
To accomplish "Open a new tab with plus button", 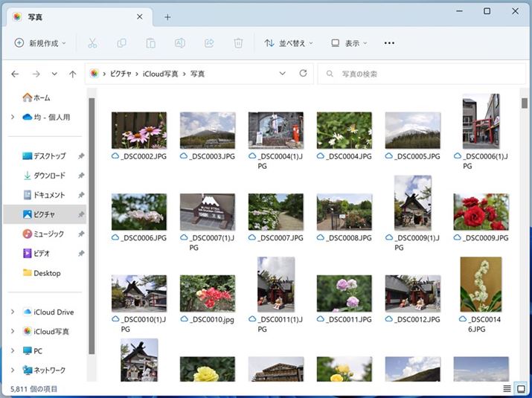I will [x=167, y=17].
